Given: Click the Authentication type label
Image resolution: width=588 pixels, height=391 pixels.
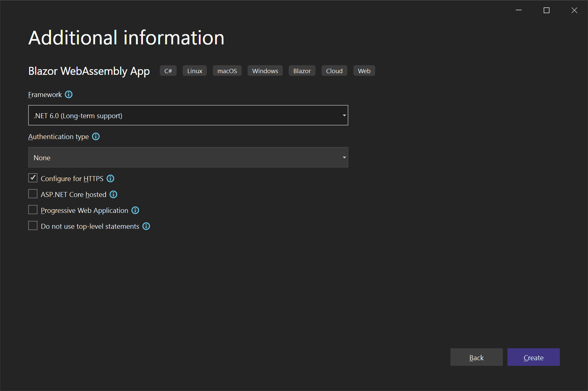Looking at the screenshot, I should point(58,137).
